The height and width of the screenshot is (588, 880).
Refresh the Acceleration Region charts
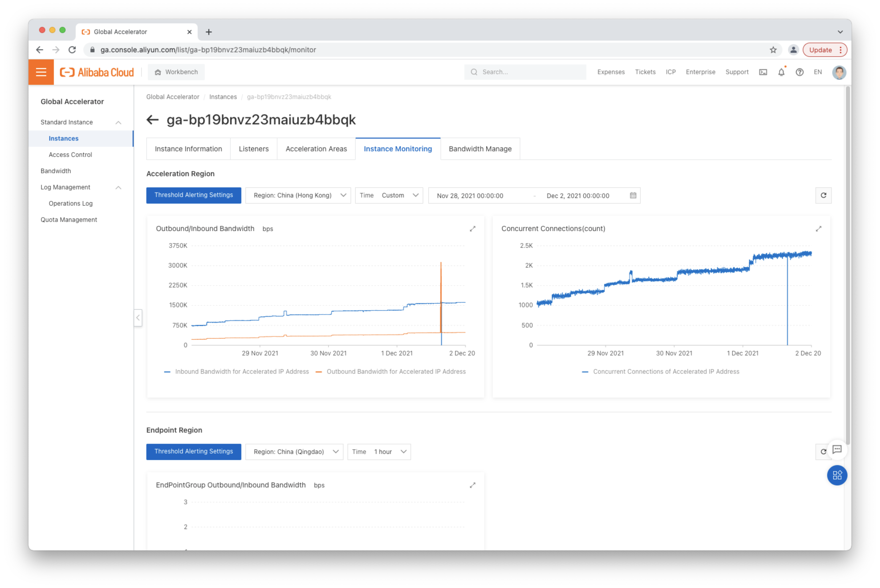tap(823, 195)
